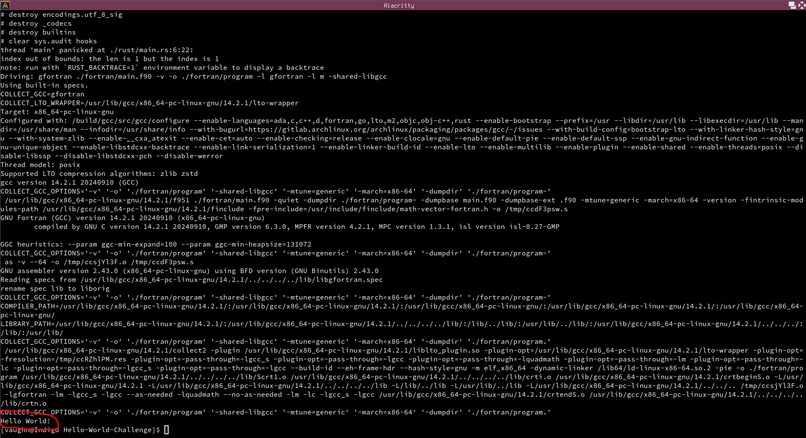
Task: Click the "Reading specs from" line
Action: click(x=191, y=280)
